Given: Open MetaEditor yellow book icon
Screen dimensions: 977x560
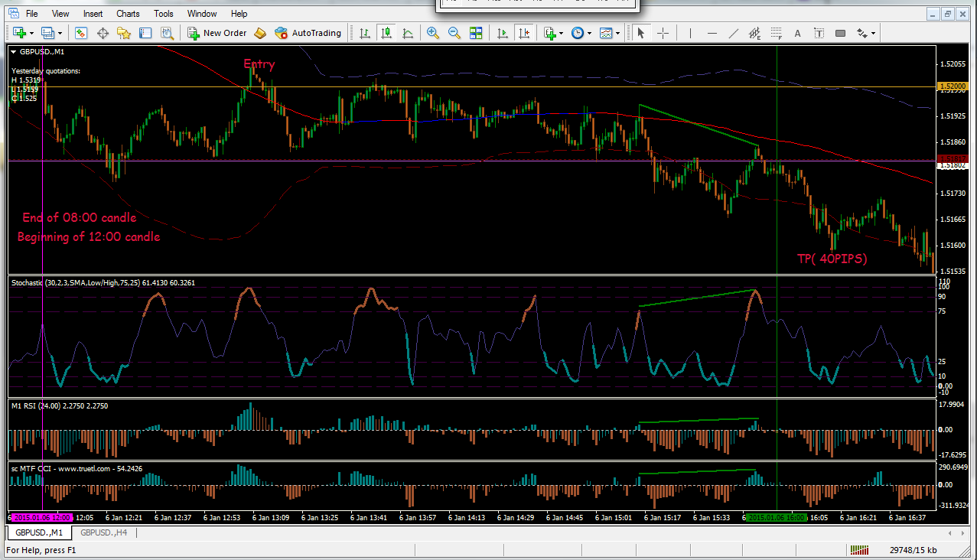Looking at the screenshot, I should (260, 33).
